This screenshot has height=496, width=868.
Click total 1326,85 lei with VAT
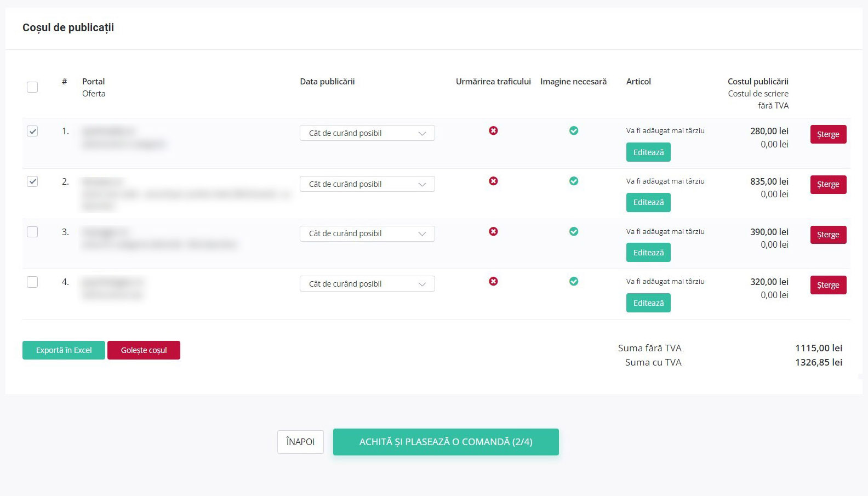pos(819,362)
